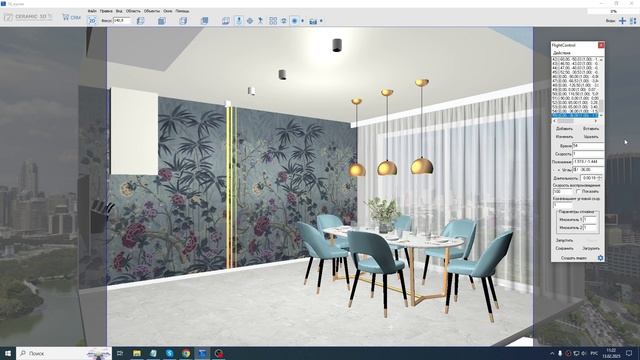Expand the dropdown arrow beside camera icon
The image size is (640, 360).
tap(321, 21)
